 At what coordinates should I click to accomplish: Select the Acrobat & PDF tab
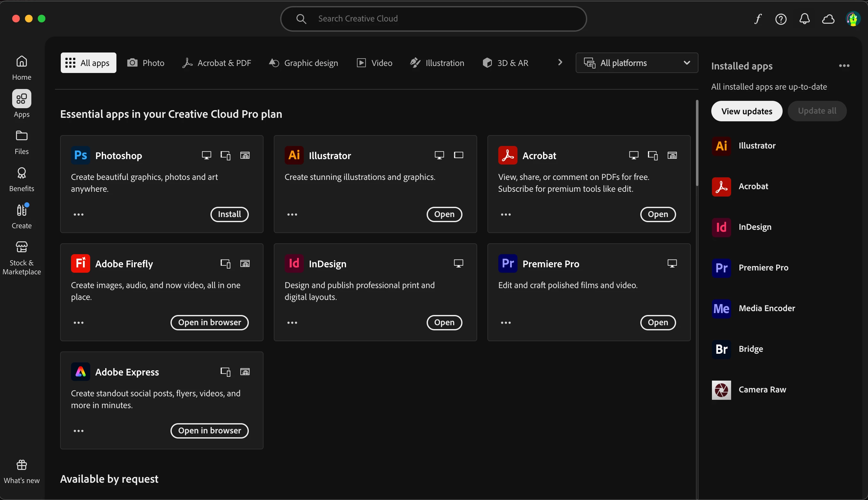point(217,63)
